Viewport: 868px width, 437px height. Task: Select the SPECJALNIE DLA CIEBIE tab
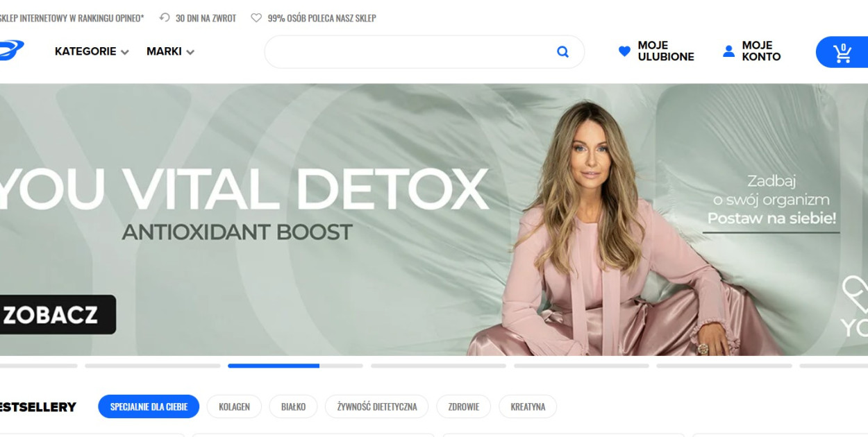coord(149,406)
